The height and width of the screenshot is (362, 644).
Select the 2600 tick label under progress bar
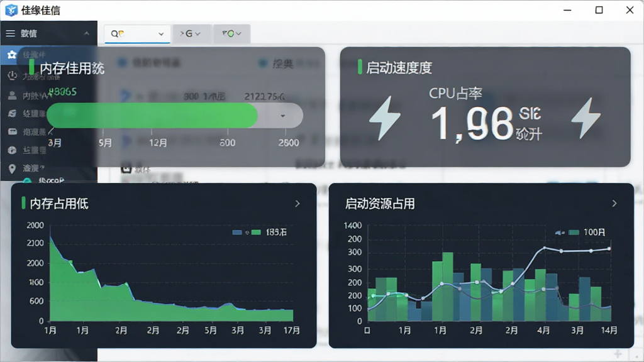pos(289,143)
